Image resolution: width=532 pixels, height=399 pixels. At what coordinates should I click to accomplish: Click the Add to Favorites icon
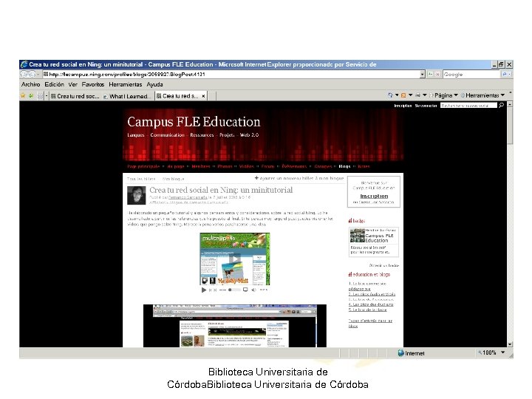coord(31,95)
